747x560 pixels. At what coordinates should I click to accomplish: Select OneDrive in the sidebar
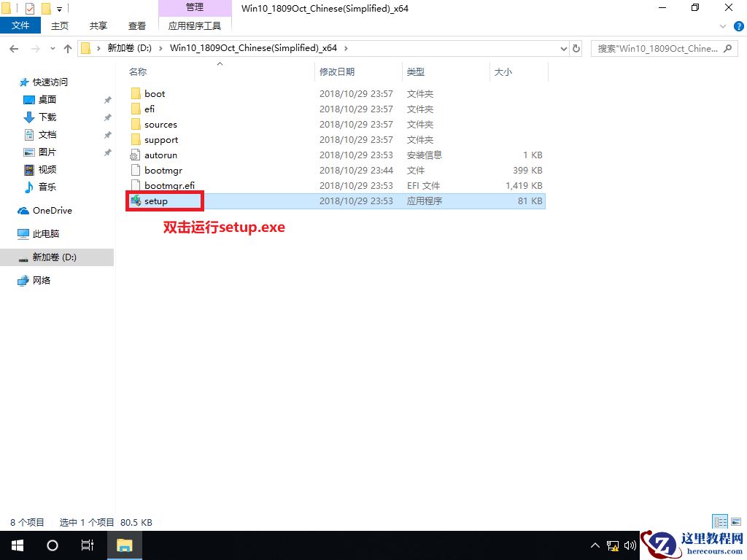coord(51,210)
